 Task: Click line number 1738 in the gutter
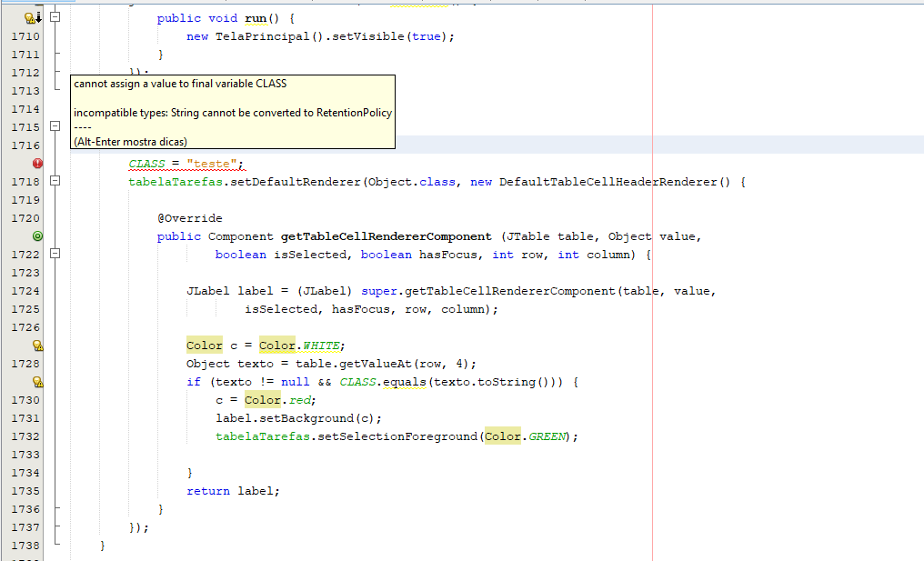pos(25,546)
